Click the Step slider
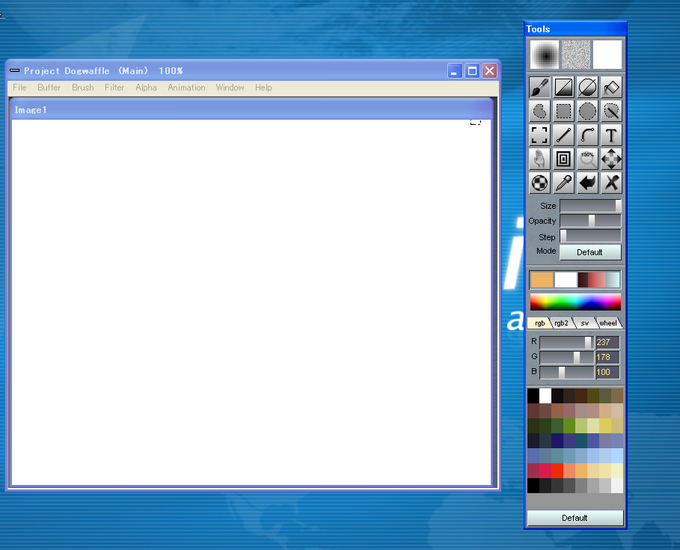This screenshot has width=680, height=550. pos(590,236)
